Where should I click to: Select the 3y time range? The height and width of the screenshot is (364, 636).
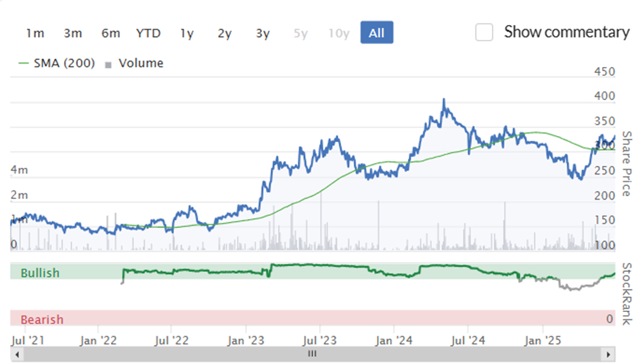263,33
